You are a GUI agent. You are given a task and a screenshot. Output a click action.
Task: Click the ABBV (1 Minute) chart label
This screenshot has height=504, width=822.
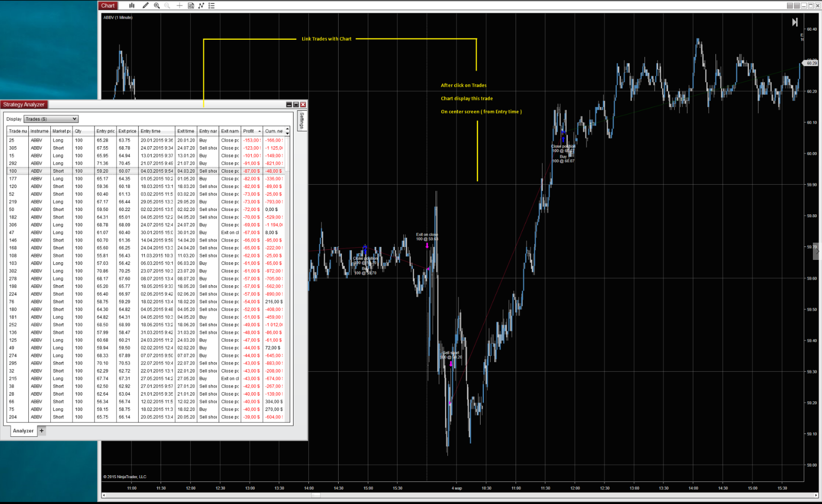point(118,17)
